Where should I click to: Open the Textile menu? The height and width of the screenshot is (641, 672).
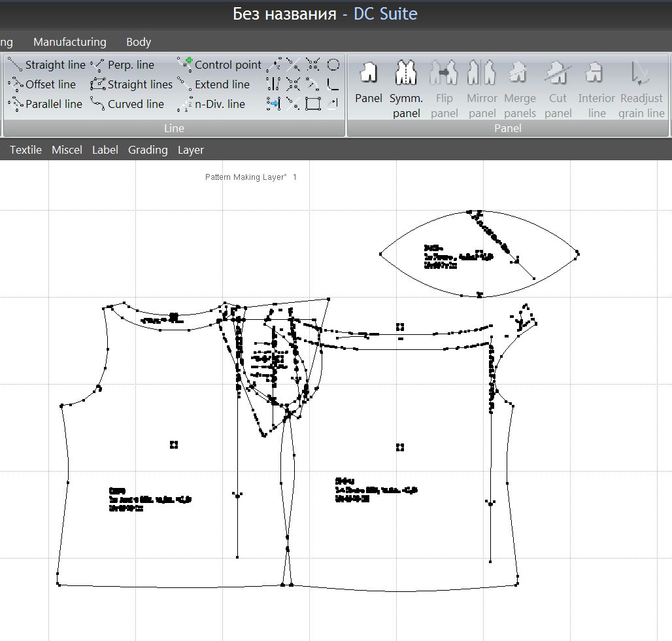(25, 150)
